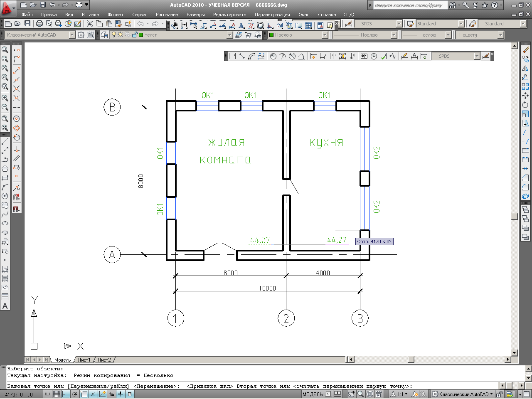Toggle layer lightbulb on/off for текст layer
The width and height of the screenshot is (532, 399).
click(x=113, y=35)
